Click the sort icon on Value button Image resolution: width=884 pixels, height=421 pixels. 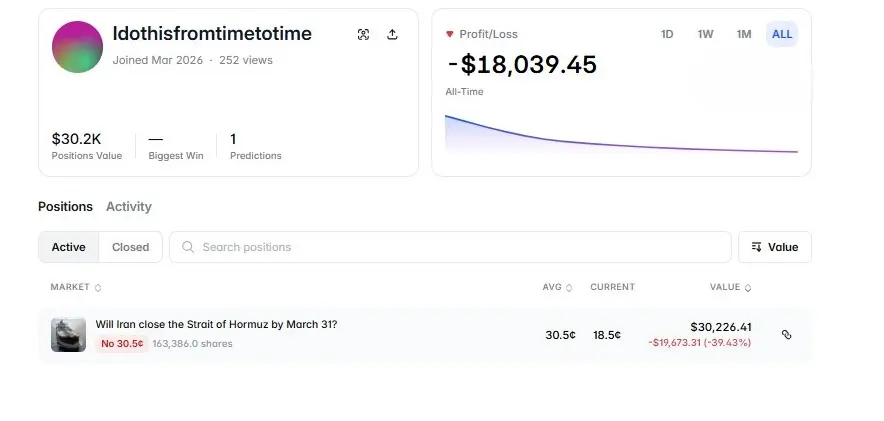click(x=756, y=247)
